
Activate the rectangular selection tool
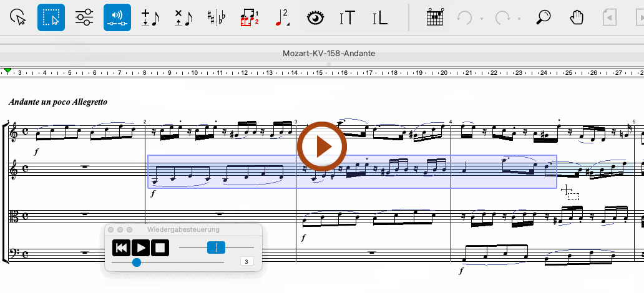[51, 17]
